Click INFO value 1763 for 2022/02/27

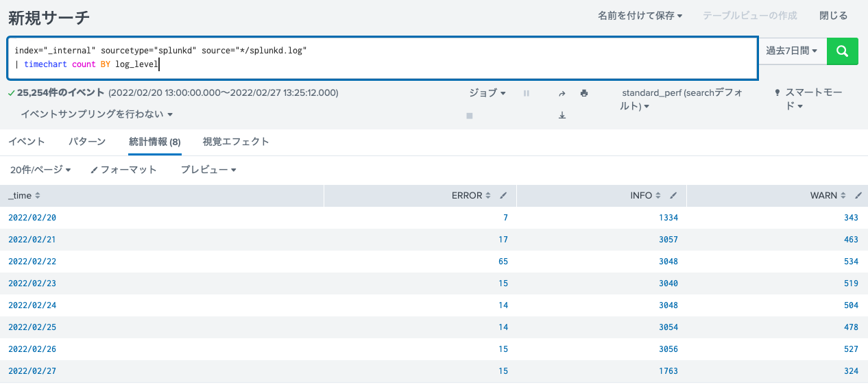pyautogui.click(x=668, y=371)
